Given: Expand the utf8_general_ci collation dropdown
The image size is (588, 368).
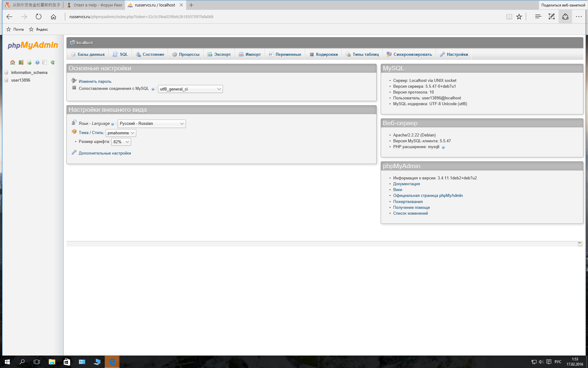Looking at the screenshot, I should [190, 89].
